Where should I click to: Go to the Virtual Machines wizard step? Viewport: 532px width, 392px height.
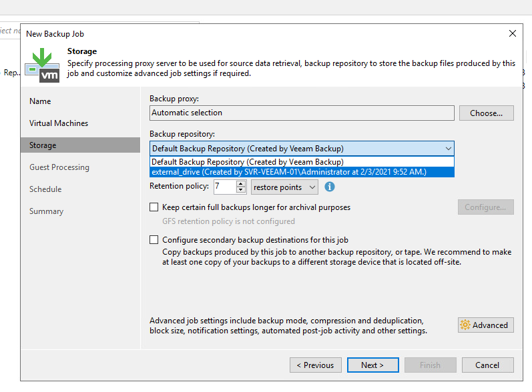(59, 123)
